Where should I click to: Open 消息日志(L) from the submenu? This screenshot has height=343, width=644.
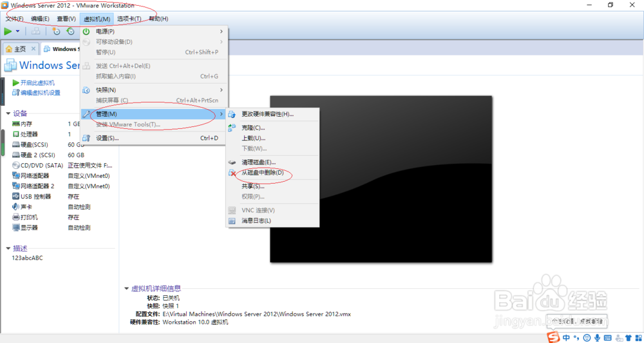272,221
